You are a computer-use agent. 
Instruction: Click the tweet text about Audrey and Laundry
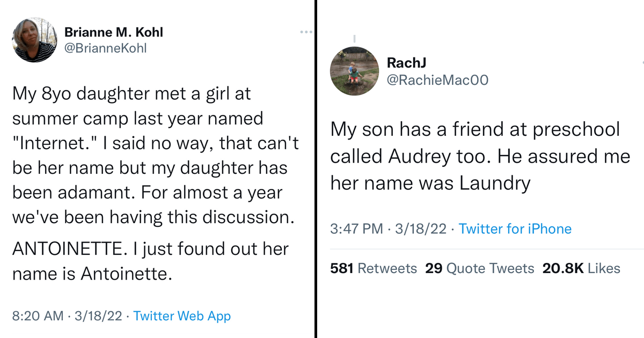pyautogui.click(x=480, y=156)
